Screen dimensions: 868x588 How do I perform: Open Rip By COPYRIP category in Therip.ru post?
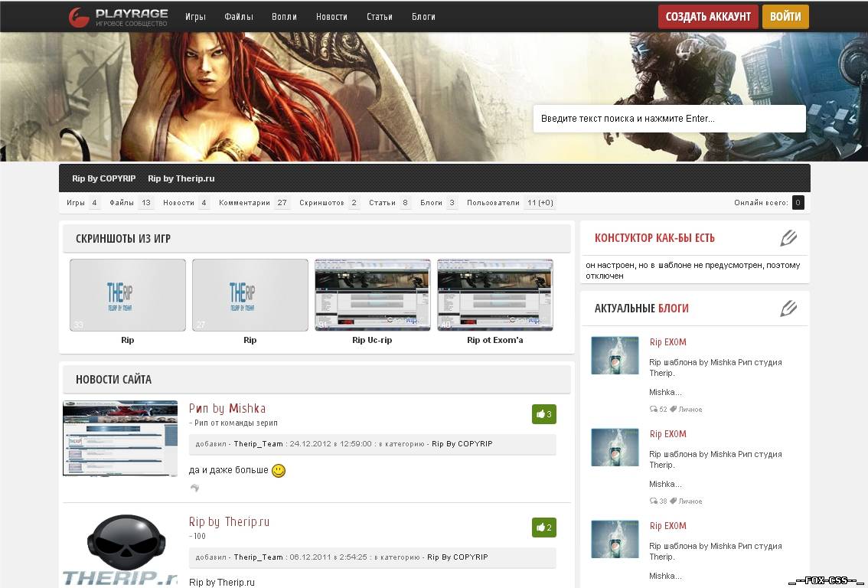458,557
